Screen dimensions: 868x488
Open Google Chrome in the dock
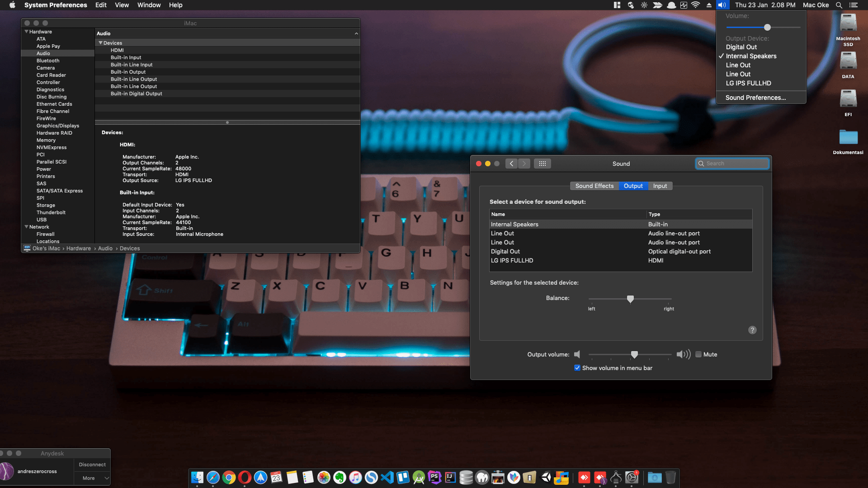[x=229, y=478]
